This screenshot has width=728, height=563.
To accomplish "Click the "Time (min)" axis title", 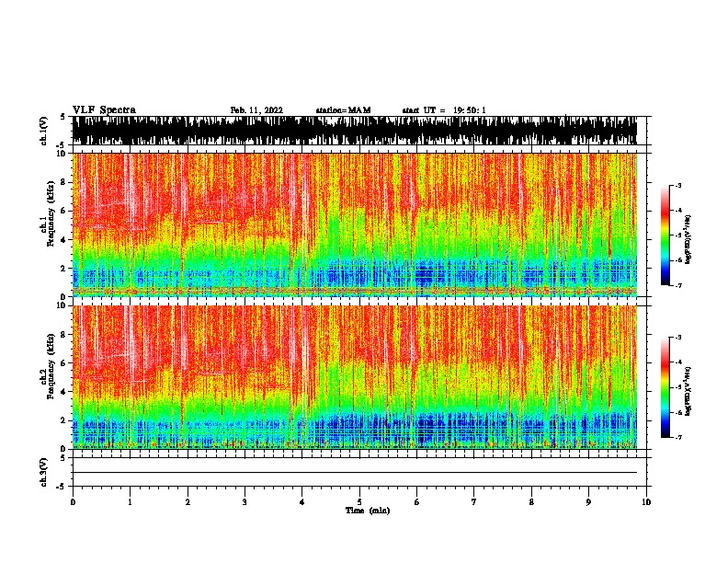I will pos(368,511).
